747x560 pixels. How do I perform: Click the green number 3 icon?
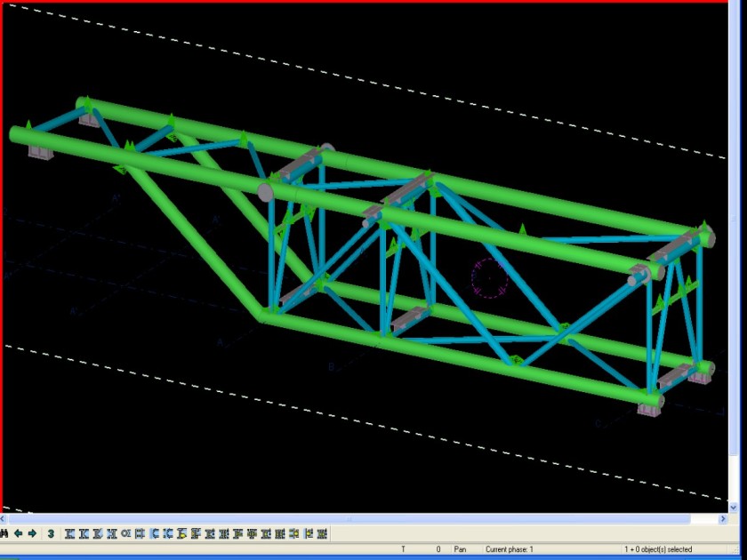[51, 533]
